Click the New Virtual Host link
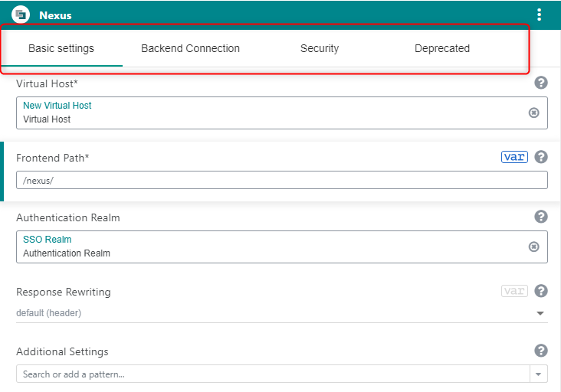This screenshot has width=561, height=392. coord(57,106)
